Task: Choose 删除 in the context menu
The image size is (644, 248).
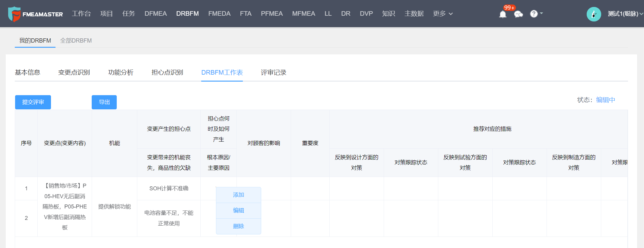Action: 238,226
